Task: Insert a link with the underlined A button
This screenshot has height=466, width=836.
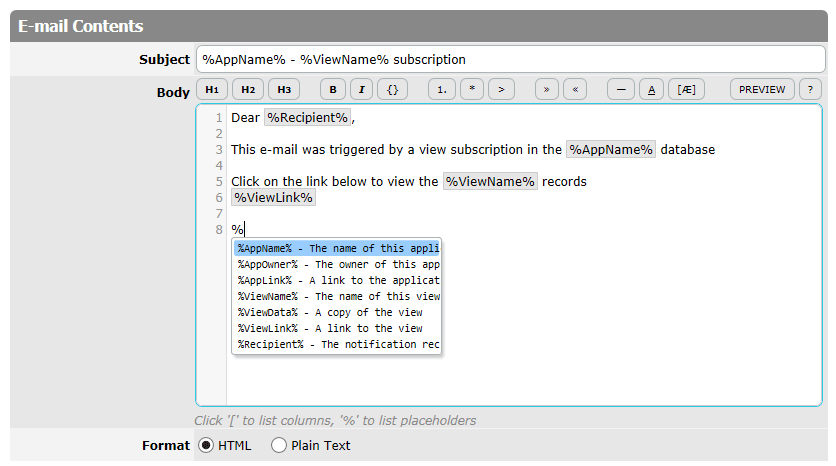Action: click(x=651, y=90)
